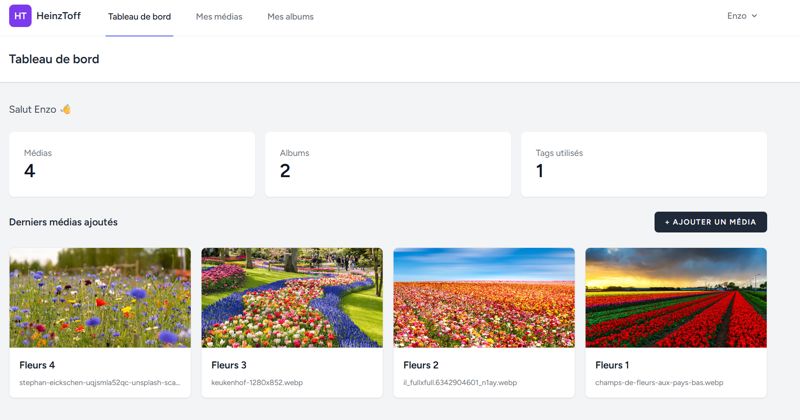This screenshot has width=800, height=420.
Task: Open the Fleurs 1 red tulip rows thumbnail
Action: tap(676, 298)
